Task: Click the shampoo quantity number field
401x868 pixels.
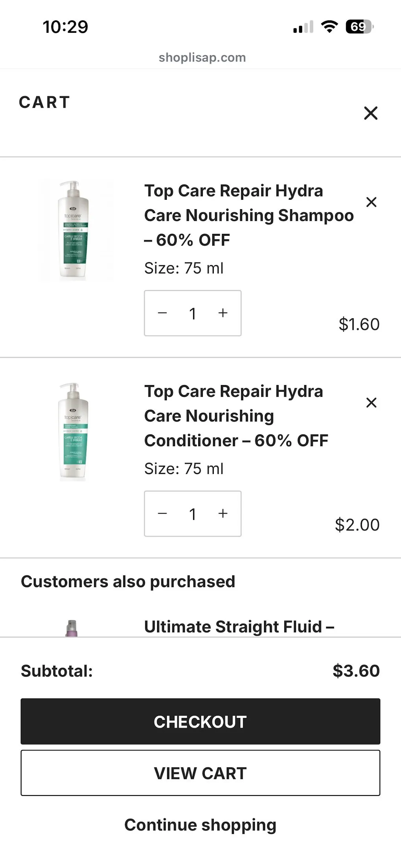Action: pyautogui.click(x=193, y=313)
